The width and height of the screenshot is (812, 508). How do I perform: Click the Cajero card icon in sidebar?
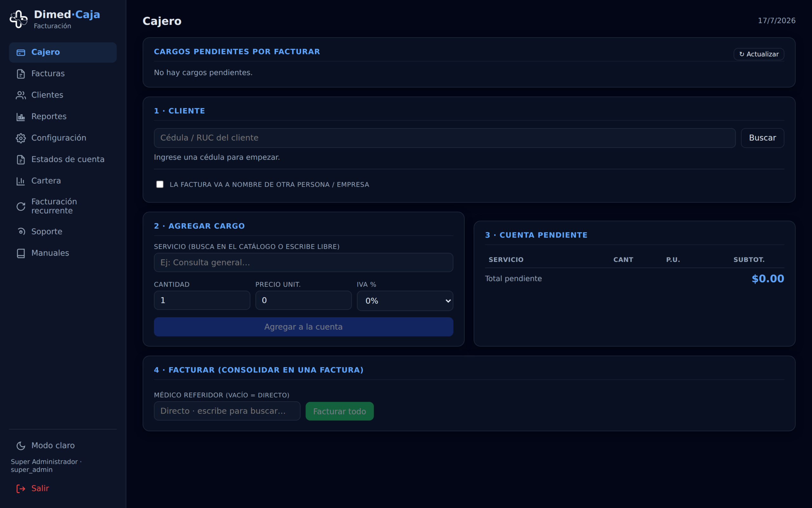(x=21, y=52)
